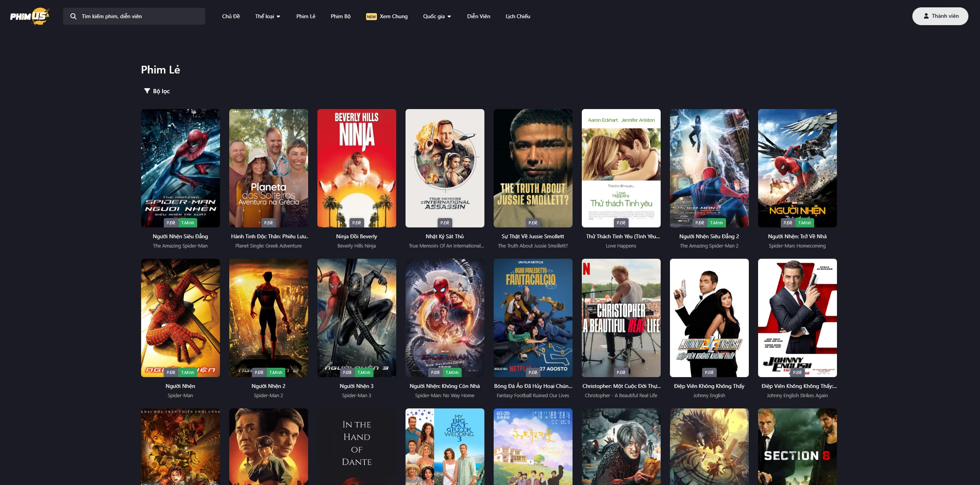Open the Spider-Man: No Way Home link
Image resolution: width=980 pixels, height=485 pixels.
click(x=445, y=386)
